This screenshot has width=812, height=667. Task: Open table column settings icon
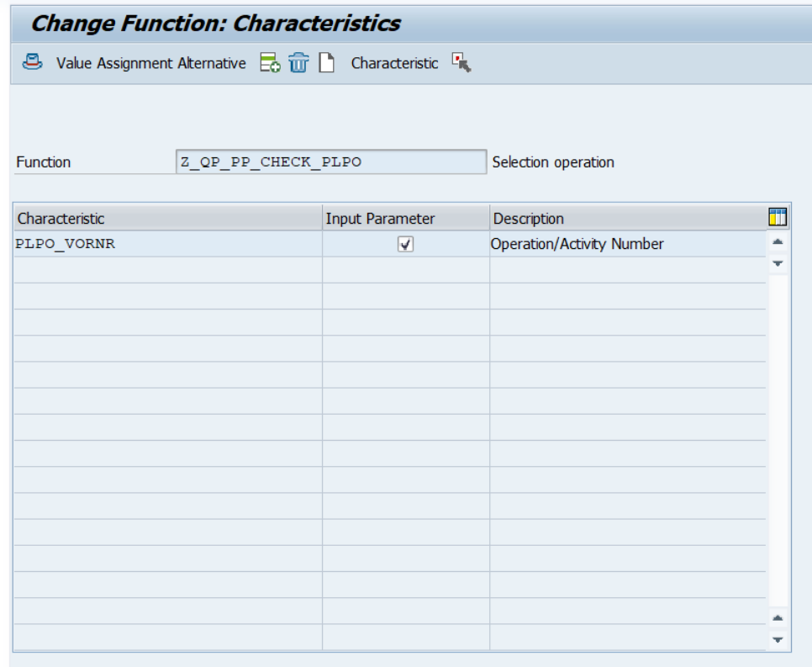pos(778,218)
